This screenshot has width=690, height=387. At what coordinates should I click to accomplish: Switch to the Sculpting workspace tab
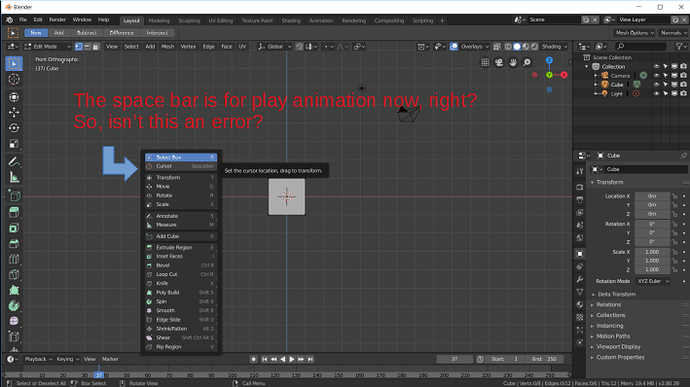pyautogui.click(x=189, y=21)
